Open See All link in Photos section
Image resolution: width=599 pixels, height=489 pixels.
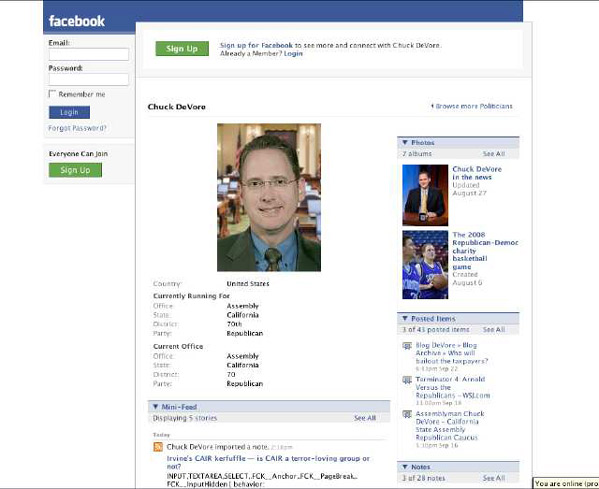pyautogui.click(x=494, y=154)
